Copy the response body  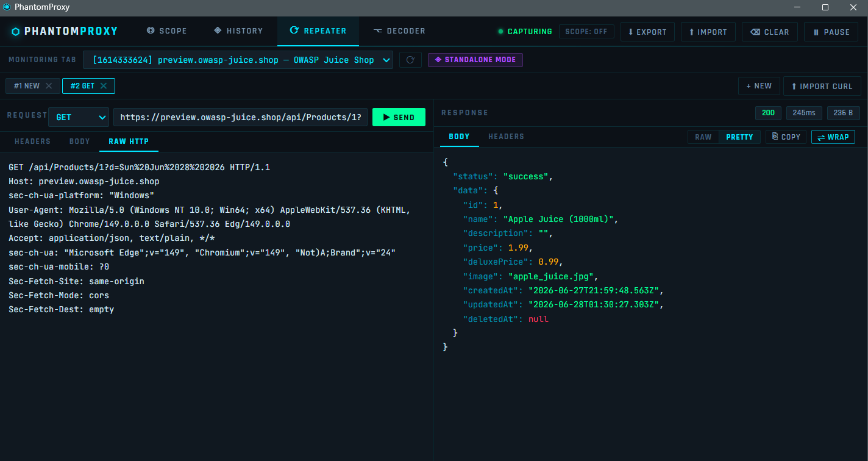[786, 137]
